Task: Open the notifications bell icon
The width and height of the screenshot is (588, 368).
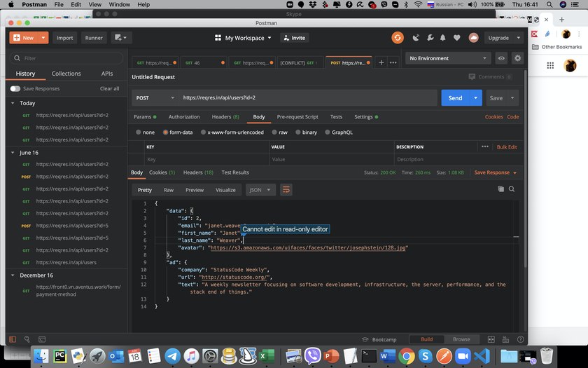Action: pos(443,38)
